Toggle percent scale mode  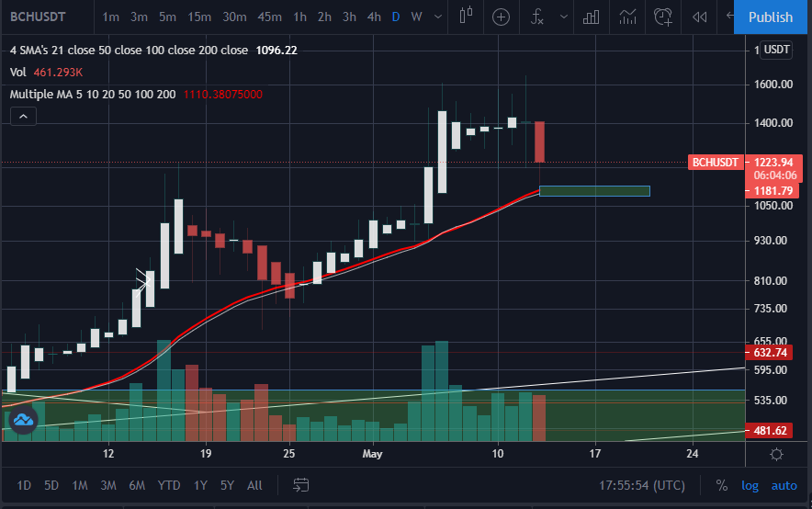(x=721, y=485)
